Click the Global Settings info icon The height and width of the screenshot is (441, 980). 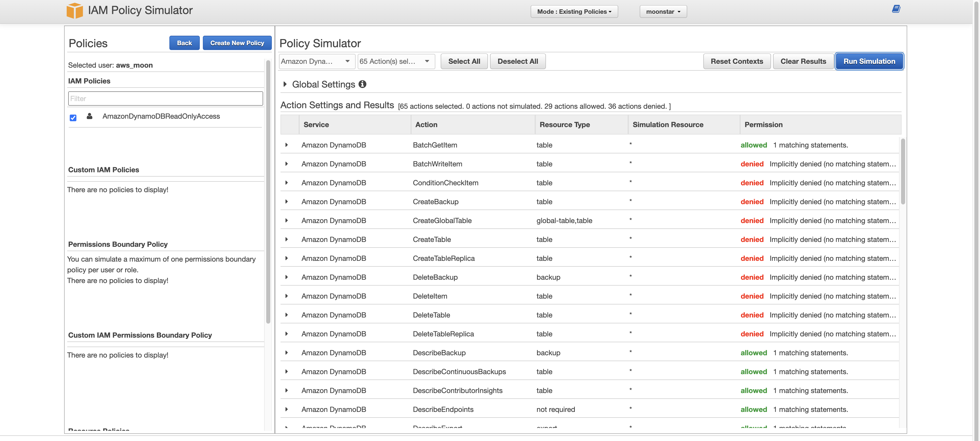click(363, 84)
